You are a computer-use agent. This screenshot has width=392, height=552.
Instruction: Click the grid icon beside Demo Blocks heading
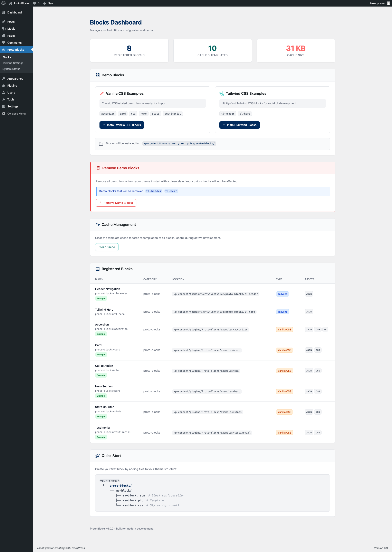click(97, 75)
